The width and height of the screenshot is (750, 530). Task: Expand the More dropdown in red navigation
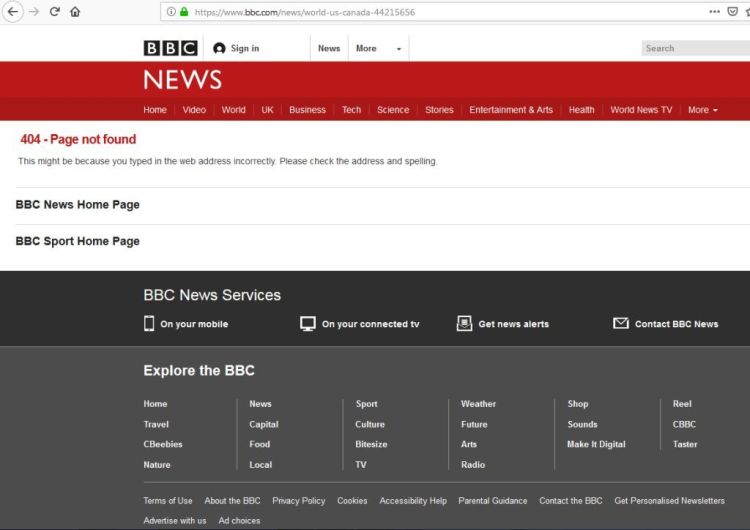pos(703,110)
